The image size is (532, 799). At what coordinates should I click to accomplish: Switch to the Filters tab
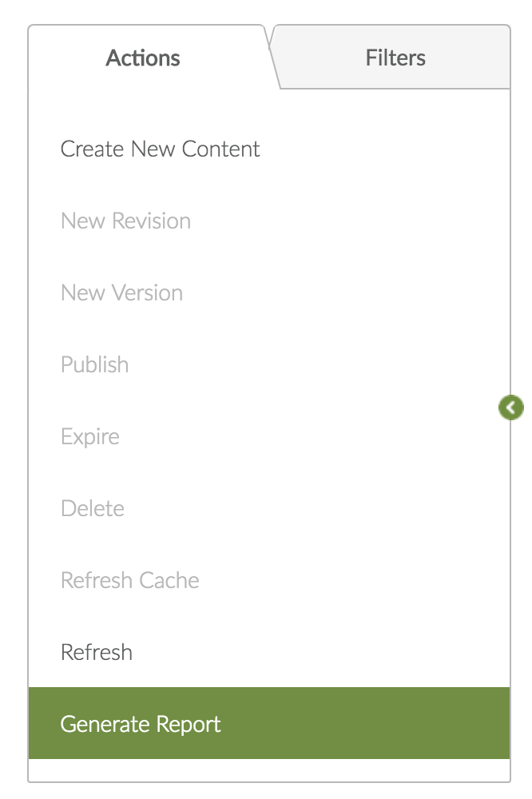[x=395, y=58]
